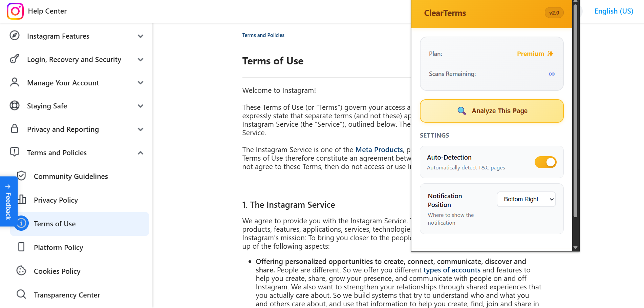Click the Terms of Use page heading
This screenshot has height=308, width=644.
tap(273, 61)
